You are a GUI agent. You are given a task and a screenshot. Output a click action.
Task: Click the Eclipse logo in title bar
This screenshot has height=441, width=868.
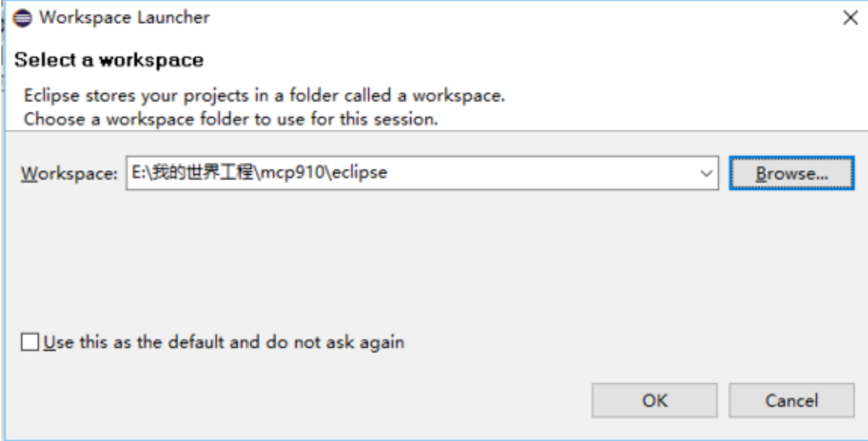click(x=24, y=18)
